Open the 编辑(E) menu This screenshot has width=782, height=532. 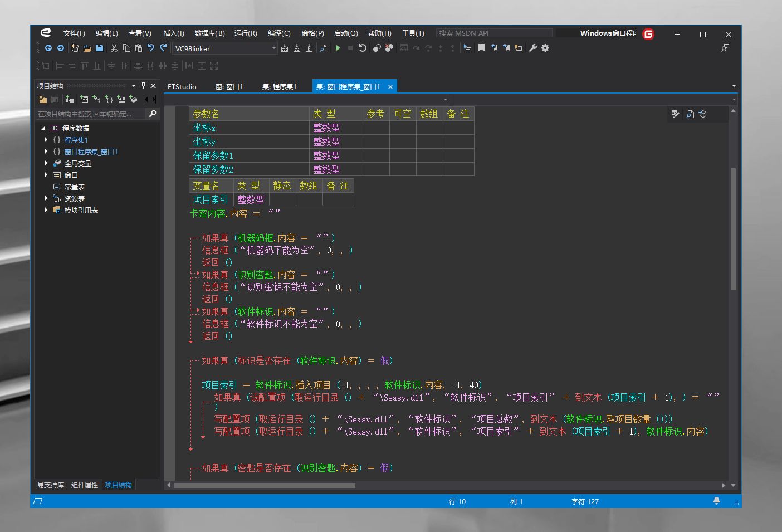tap(106, 33)
